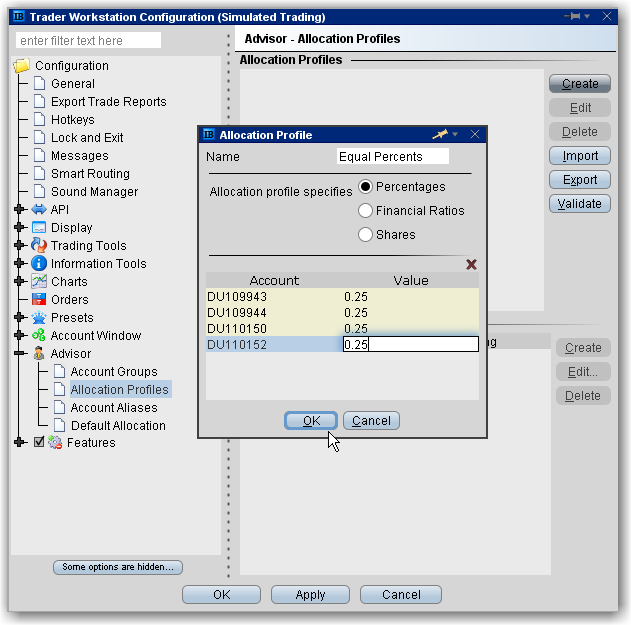
Task: Open Account Groups in the Advisor tree
Action: point(113,372)
